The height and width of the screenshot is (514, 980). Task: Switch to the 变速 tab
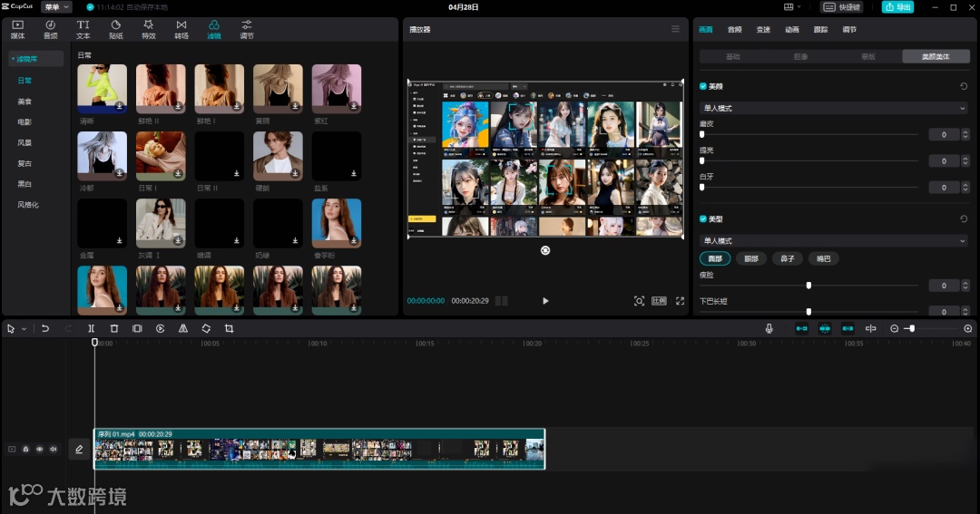tap(763, 29)
